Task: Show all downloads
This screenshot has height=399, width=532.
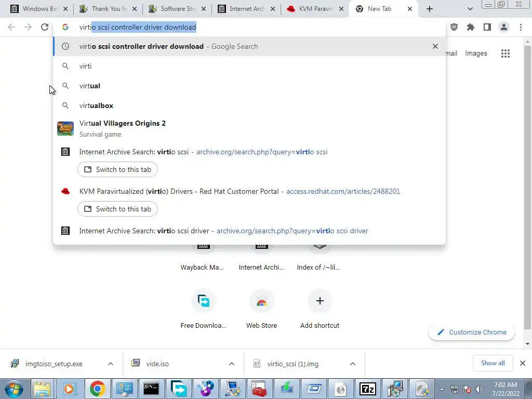Action: coord(493,363)
